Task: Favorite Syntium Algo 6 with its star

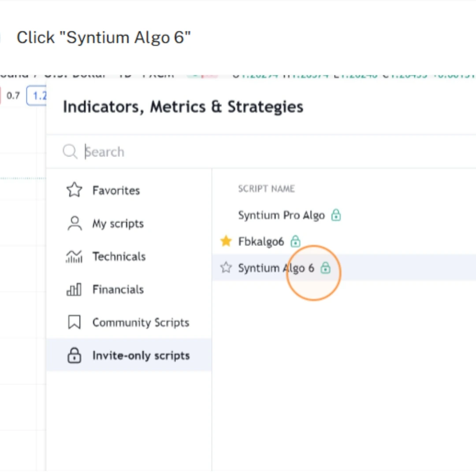Action: (226, 268)
